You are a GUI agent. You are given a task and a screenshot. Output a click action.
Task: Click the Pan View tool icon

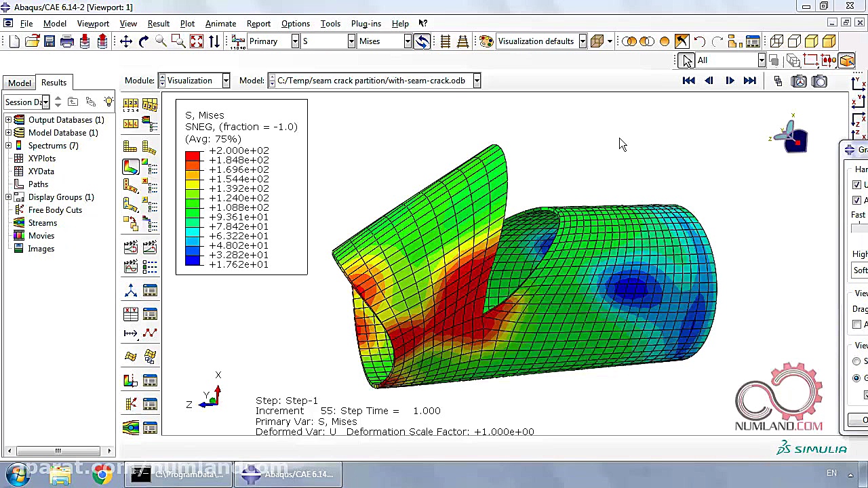126,41
